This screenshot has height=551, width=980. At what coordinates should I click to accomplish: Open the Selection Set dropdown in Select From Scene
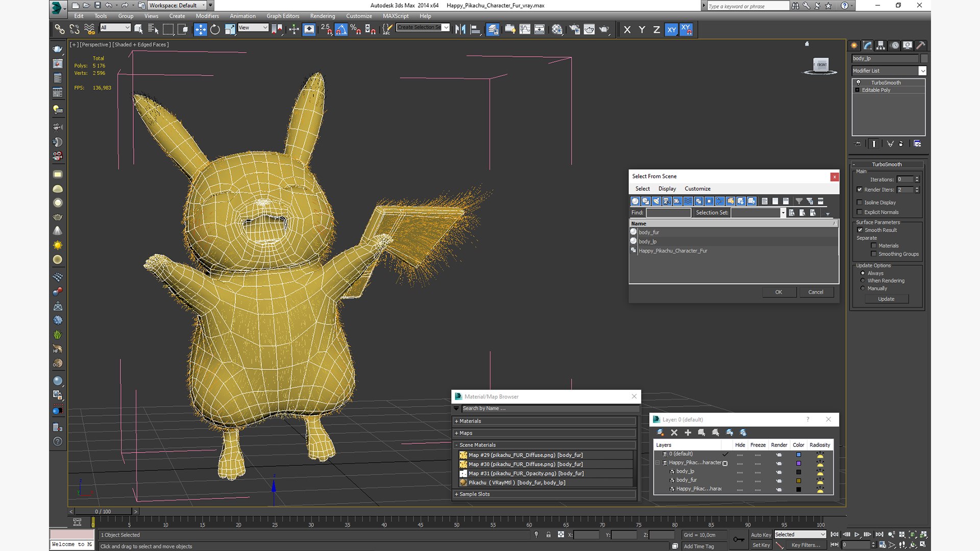tap(783, 213)
